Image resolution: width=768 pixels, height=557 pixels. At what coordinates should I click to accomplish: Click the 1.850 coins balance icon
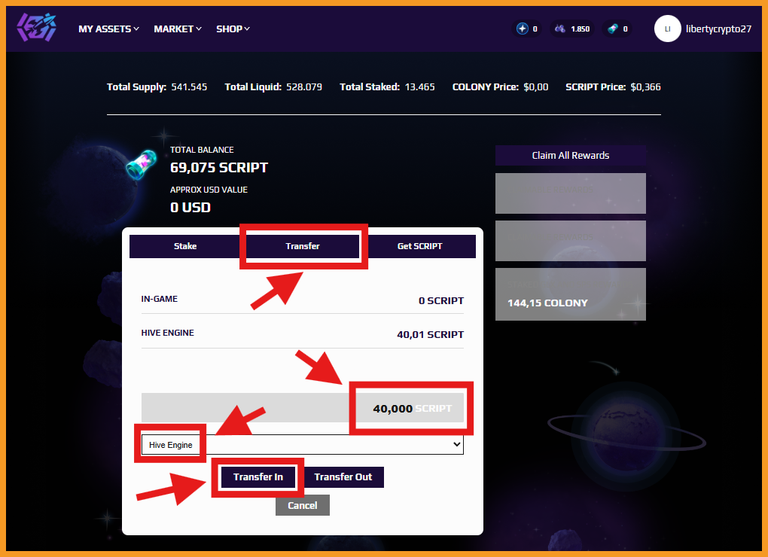coord(560,29)
